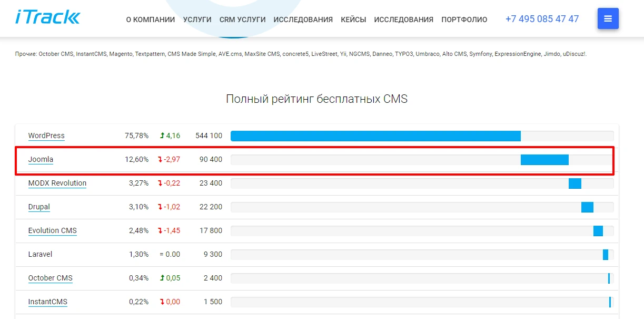This screenshot has width=644, height=319.
Task: Click the Прочие CMS list text
Action: coord(301,54)
